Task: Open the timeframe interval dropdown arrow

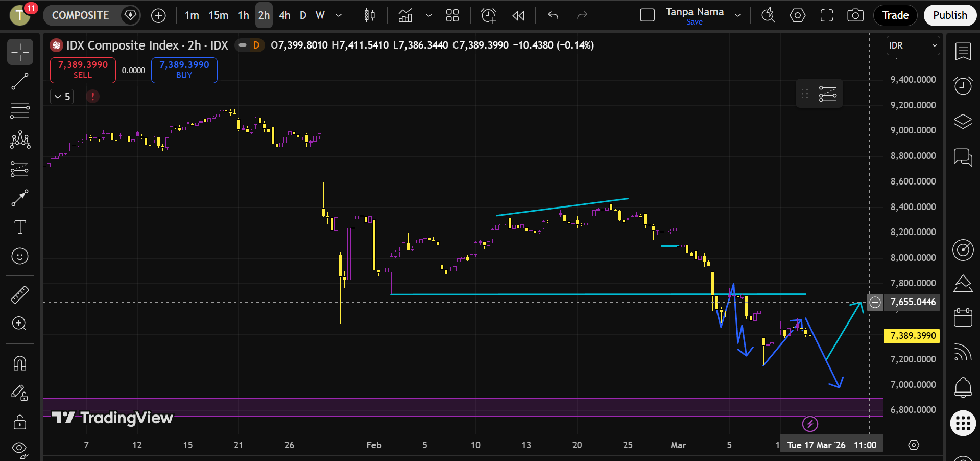Action: pyautogui.click(x=338, y=15)
